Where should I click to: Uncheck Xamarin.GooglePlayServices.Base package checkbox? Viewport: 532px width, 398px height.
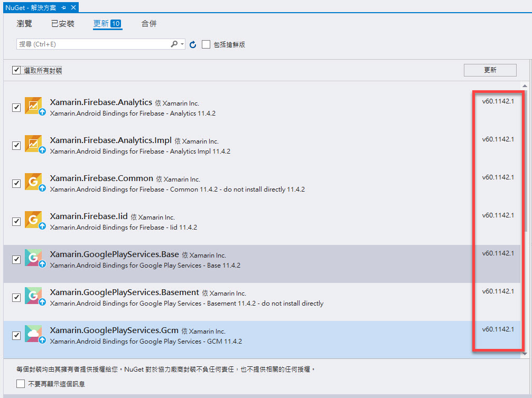point(16,259)
